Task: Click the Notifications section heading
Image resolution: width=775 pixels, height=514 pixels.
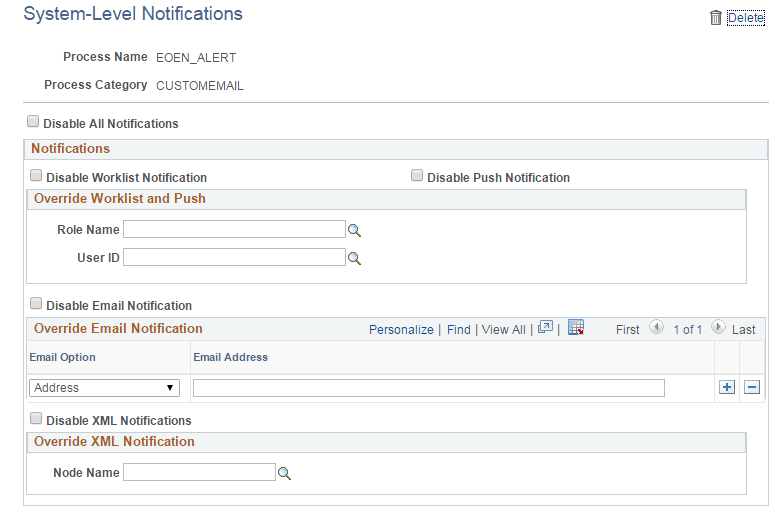Action: click(70, 149)
